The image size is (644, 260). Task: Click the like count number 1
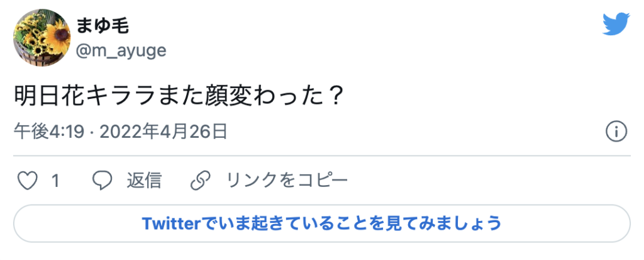click(56, 181)
